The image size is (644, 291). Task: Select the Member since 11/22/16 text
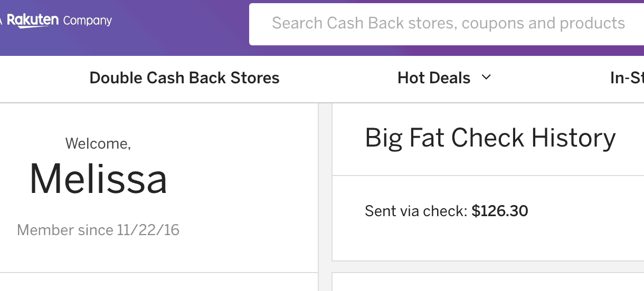[98, 230]
